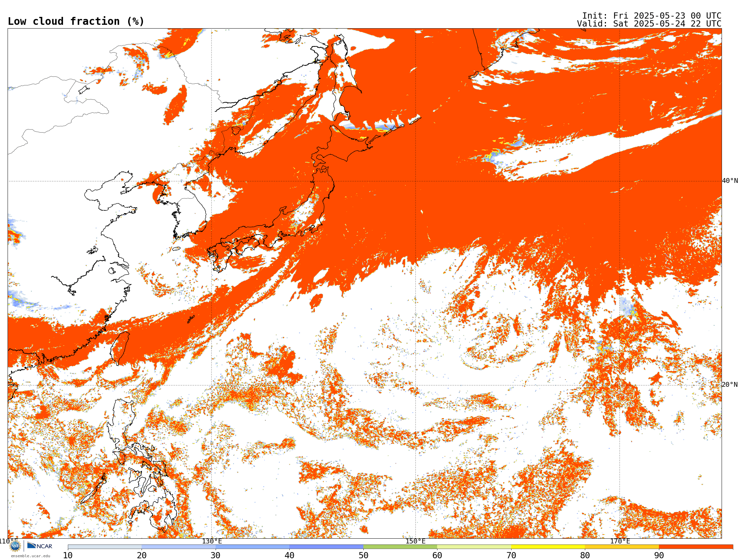This screenshot has width=744, height=560.
Task: Click the pale yellow-green 60–70 colorbar segment
Action: [474, 547]
